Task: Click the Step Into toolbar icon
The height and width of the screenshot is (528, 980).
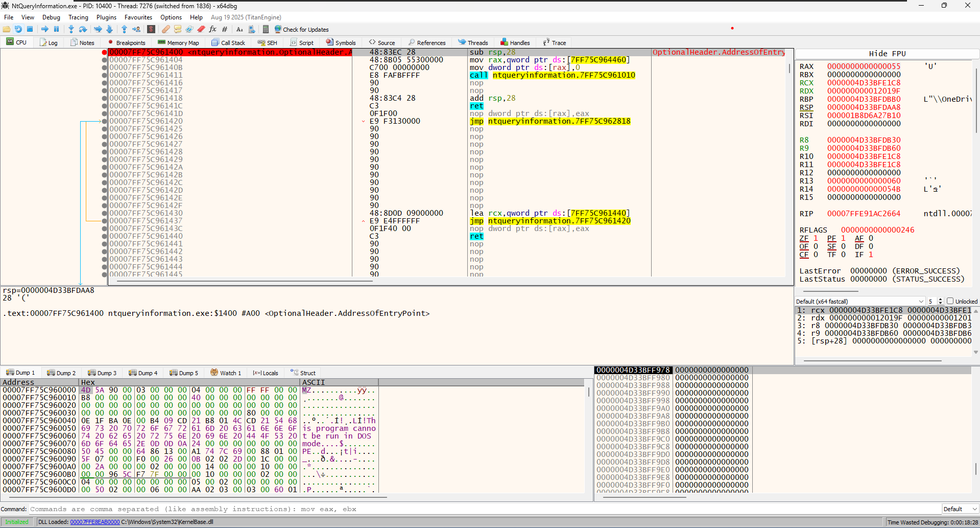Action: (71, 29)
